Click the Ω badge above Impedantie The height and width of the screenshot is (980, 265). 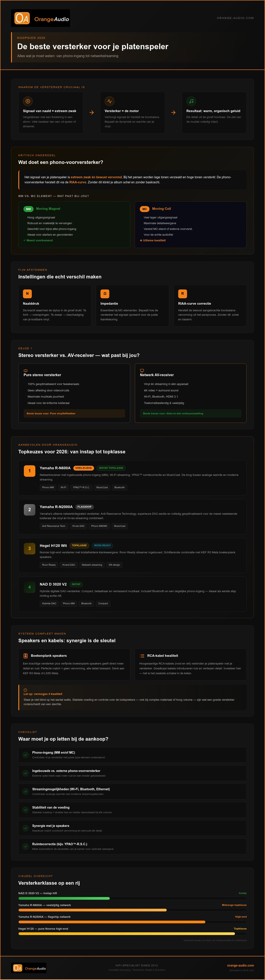[105, 294]
